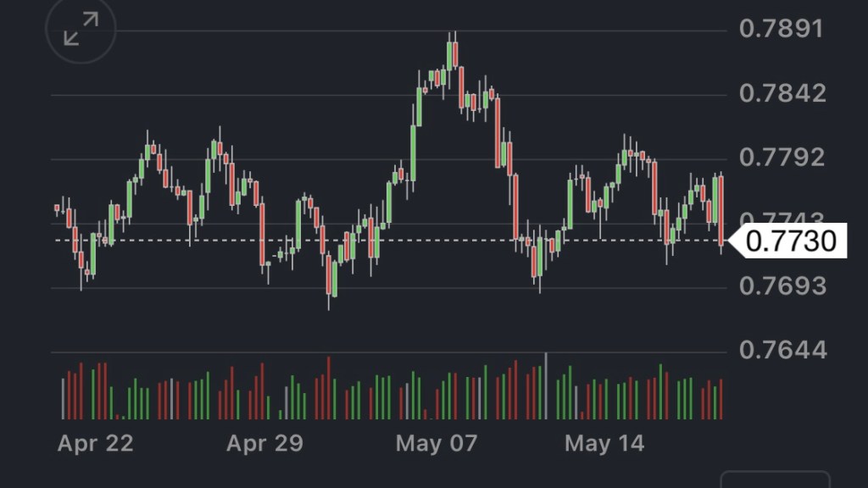Click the 0.7693 price axis label

[782, 286]
